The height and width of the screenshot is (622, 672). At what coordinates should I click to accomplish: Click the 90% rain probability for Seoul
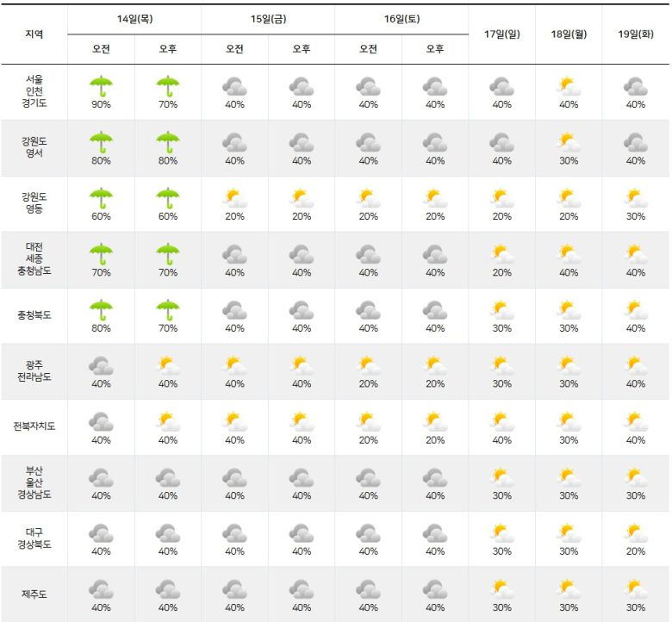click(x=101, y=104)
